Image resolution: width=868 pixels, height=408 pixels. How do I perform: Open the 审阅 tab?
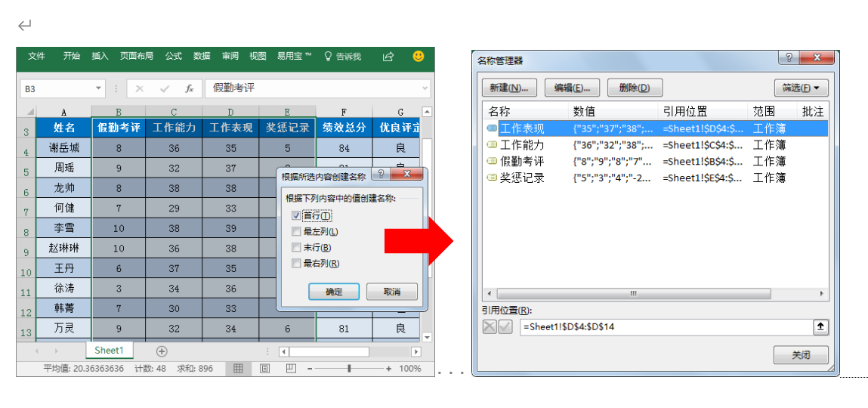pyautogui.click(x=230, y=56)
